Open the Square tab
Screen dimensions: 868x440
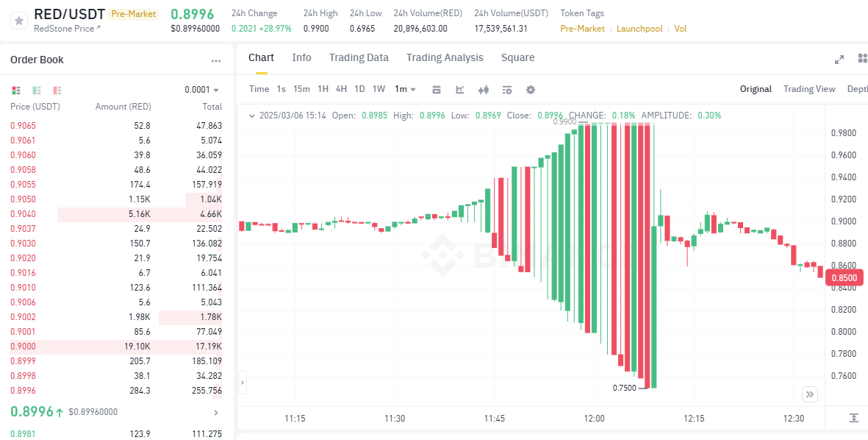point(517,57)
